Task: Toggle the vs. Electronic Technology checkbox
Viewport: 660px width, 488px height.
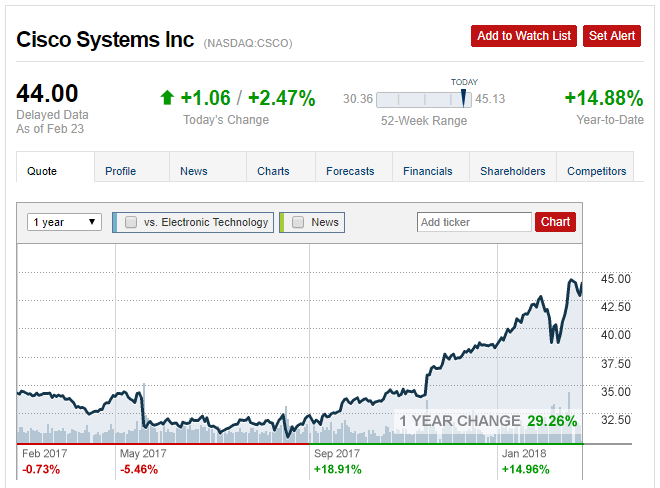Action: coord(131,222)
